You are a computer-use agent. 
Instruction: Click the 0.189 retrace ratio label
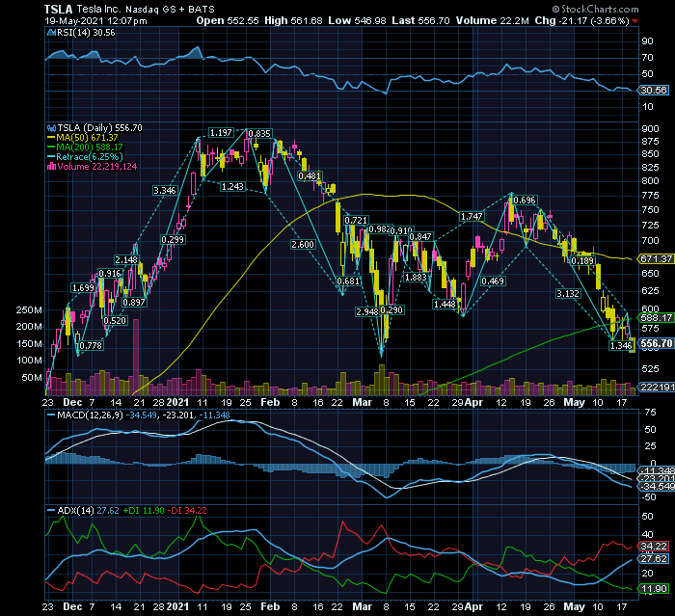click(x=582, y=261)
